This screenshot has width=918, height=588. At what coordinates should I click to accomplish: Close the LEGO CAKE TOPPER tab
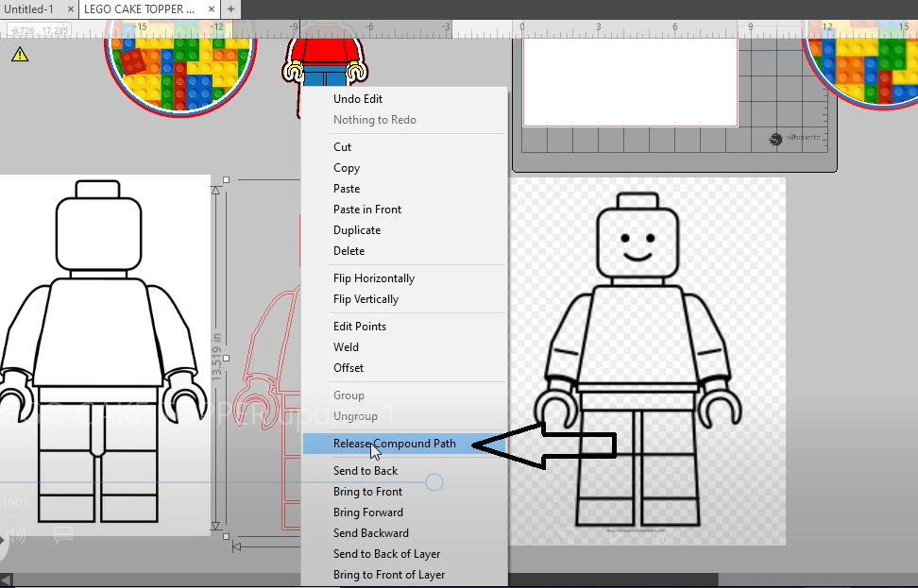pos(212,9)
